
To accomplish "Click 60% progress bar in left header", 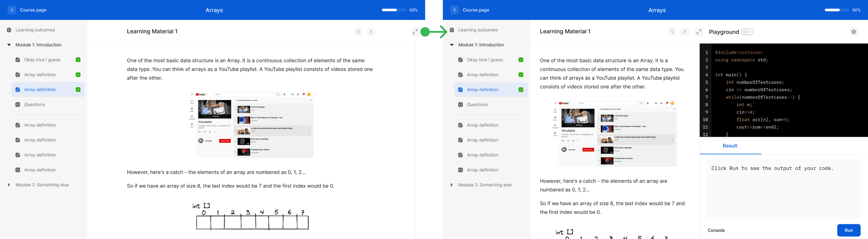I will click(394, 10).
